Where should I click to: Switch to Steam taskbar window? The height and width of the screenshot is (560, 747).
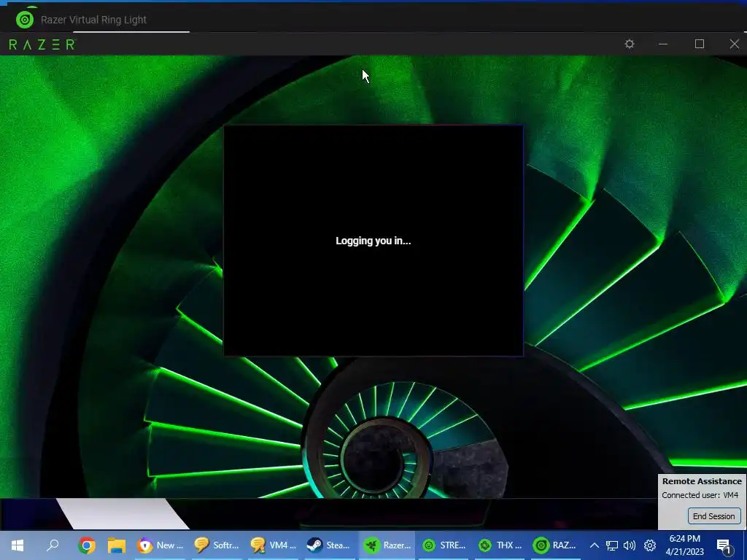click(328, 545)
